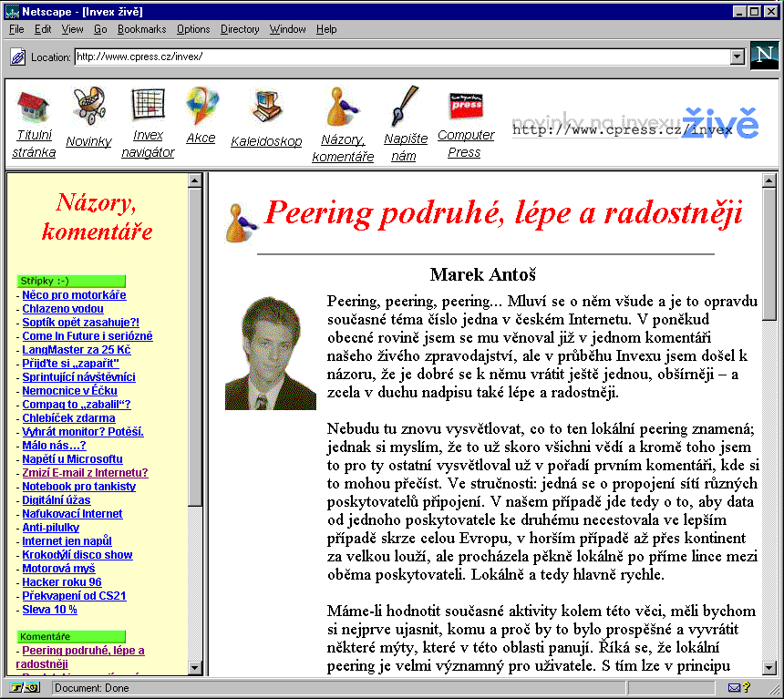Open the View menu
Screen dimensions: 784x699
pos(73,29)
